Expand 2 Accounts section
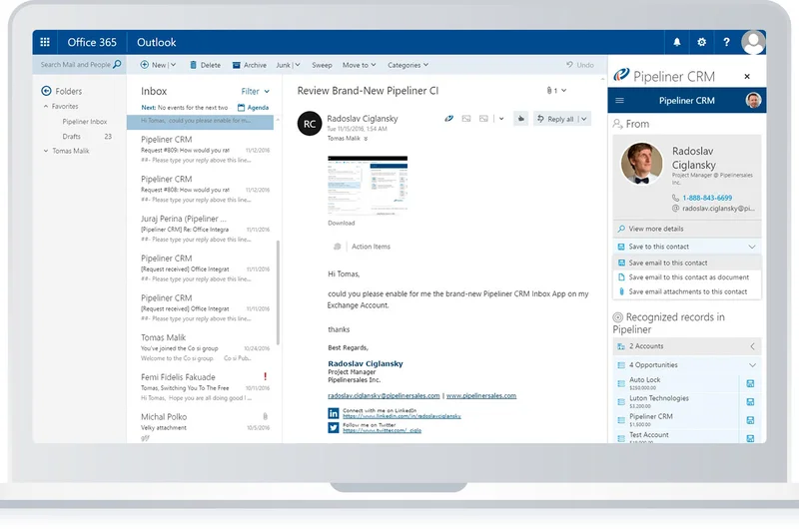This screenshot has width=799, height=532. pos(752,346)
